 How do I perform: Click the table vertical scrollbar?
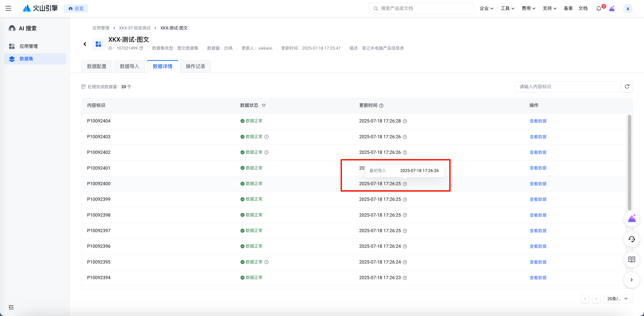[x=629, y=163]
